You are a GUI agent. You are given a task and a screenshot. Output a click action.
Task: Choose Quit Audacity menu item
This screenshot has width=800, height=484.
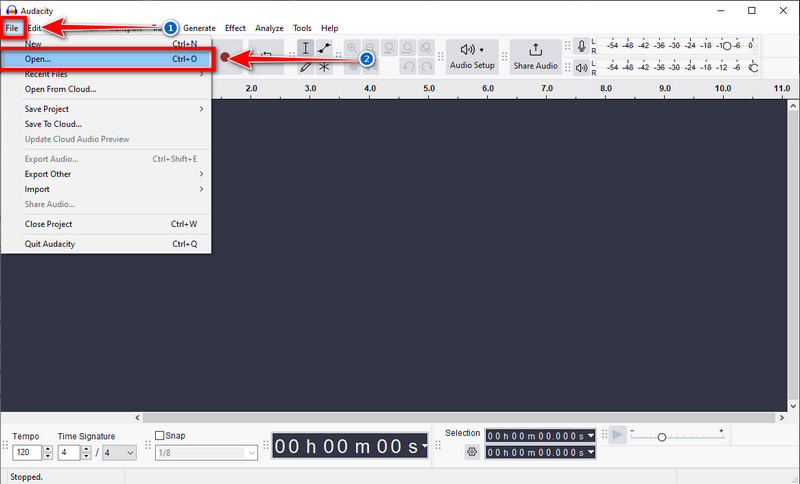pos(106,244)
